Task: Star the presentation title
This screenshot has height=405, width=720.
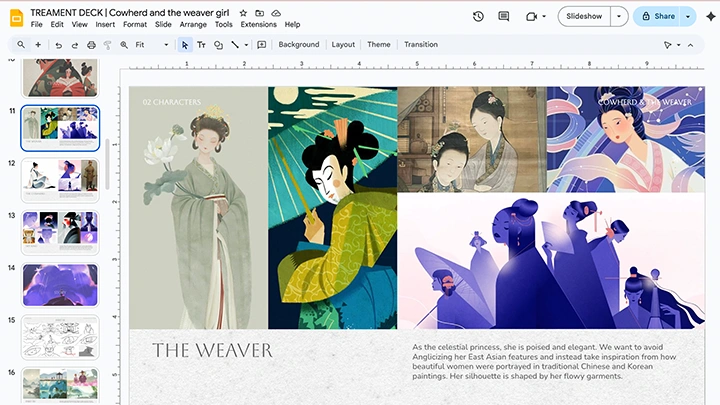Action: pos(243,13)
